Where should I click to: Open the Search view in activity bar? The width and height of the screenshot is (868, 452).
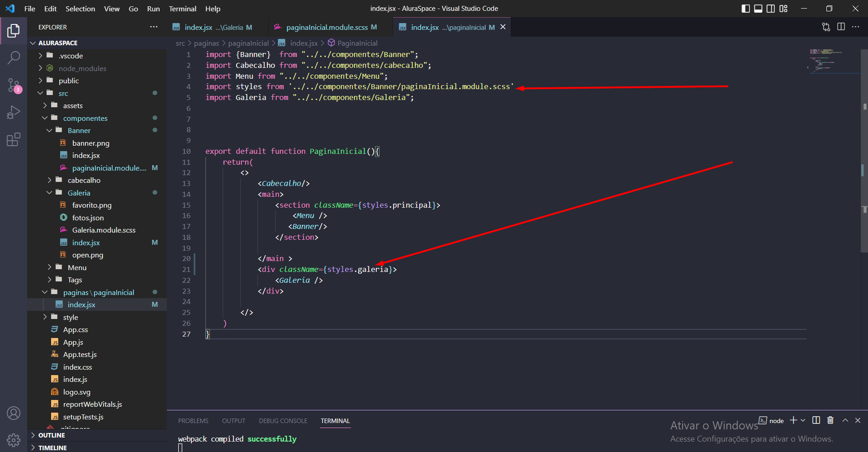[x=14, y=57]
